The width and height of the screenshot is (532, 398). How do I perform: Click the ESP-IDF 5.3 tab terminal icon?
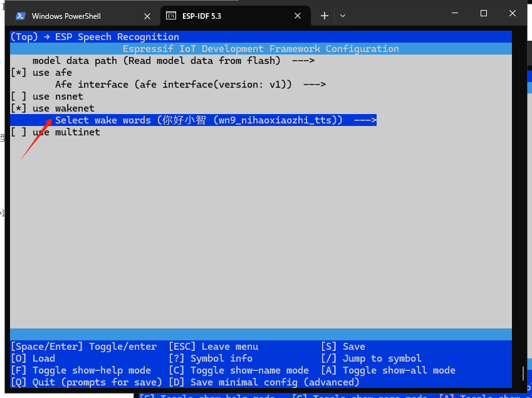tap(170, 16)
